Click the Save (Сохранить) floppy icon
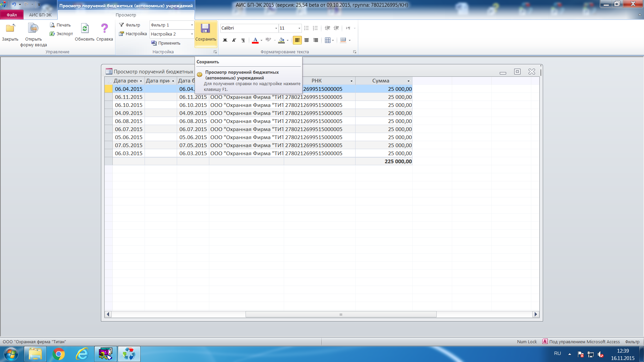Screen dimensions: 644x362 (x=205, y=29)
